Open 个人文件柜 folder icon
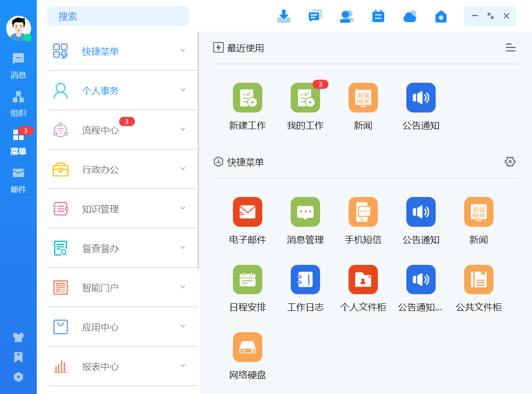 [363, 279]
